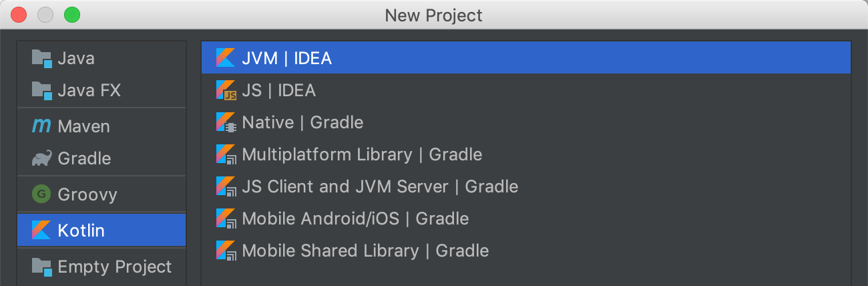This screenshot has height=286, width=868.
Task: Click the Kotlin JS icon beside JS | IDEA
Action: [226, 90]
